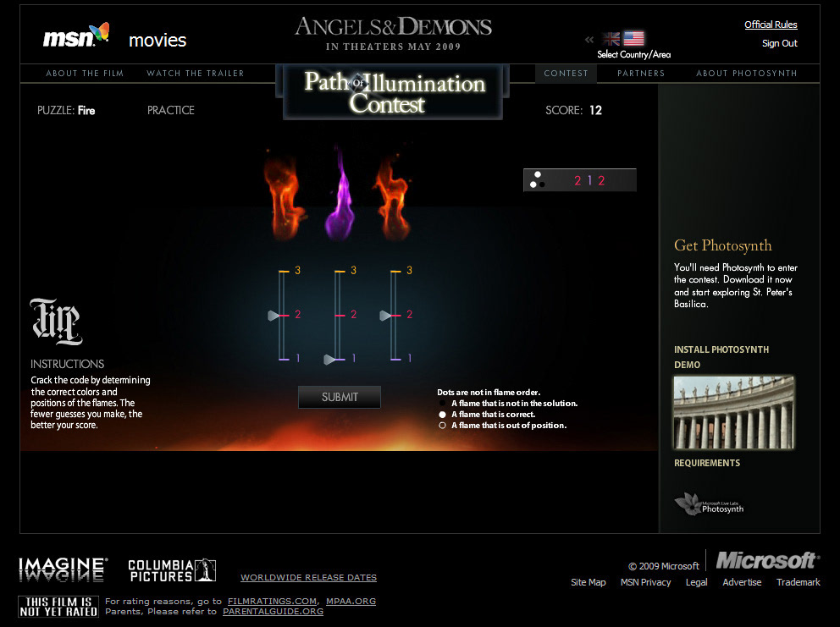The width and height of the screenshot is (840, 627).
Task: Click the 'not in the solution' legend line
Action: coord(508,404)
